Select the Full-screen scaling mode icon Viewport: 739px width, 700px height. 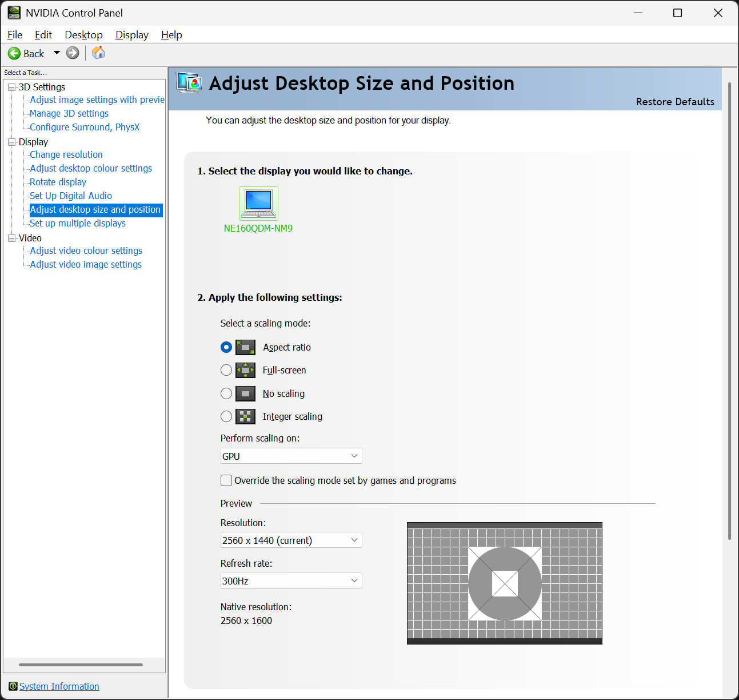245,370
